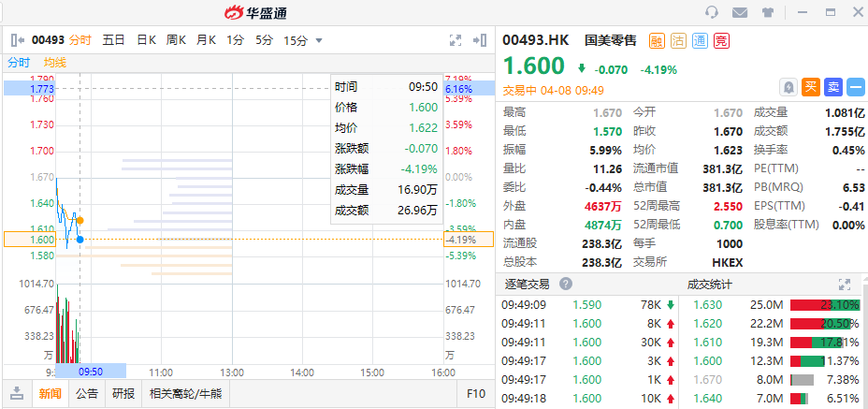Image resolution: width=868 pixels, height=409 pixels.
Task: Click the 52周最高 value 2.550
Action: (x=729, y=206)
